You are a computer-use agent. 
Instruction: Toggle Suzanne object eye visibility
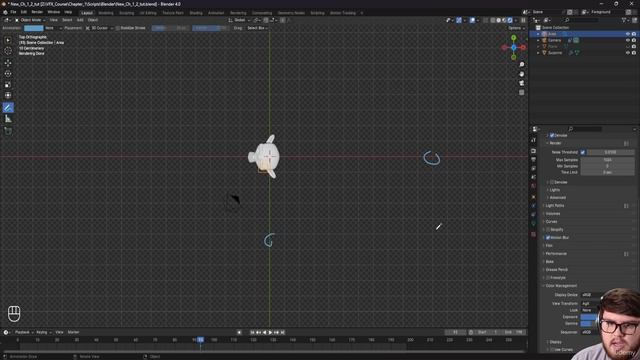coord(628,53)
